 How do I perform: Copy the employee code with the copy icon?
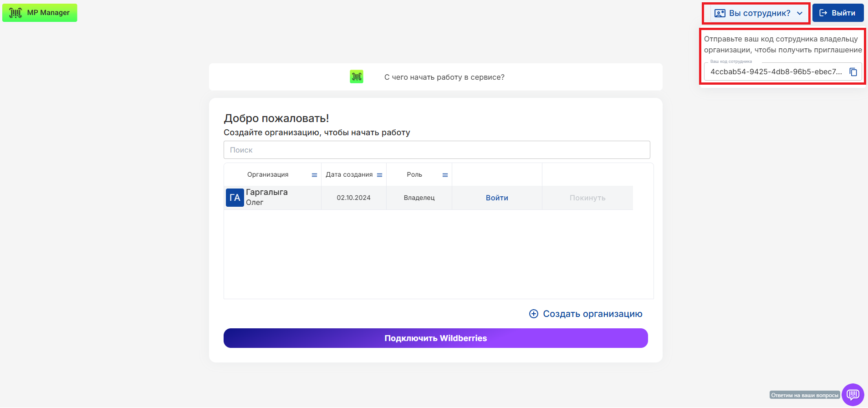pyautogui.click(x=853, y=72)
